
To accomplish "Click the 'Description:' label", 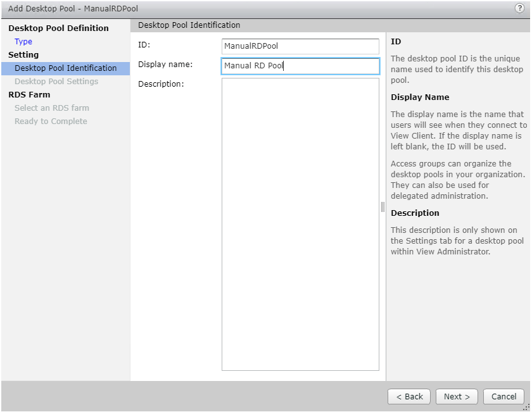I will pos(161,84).
